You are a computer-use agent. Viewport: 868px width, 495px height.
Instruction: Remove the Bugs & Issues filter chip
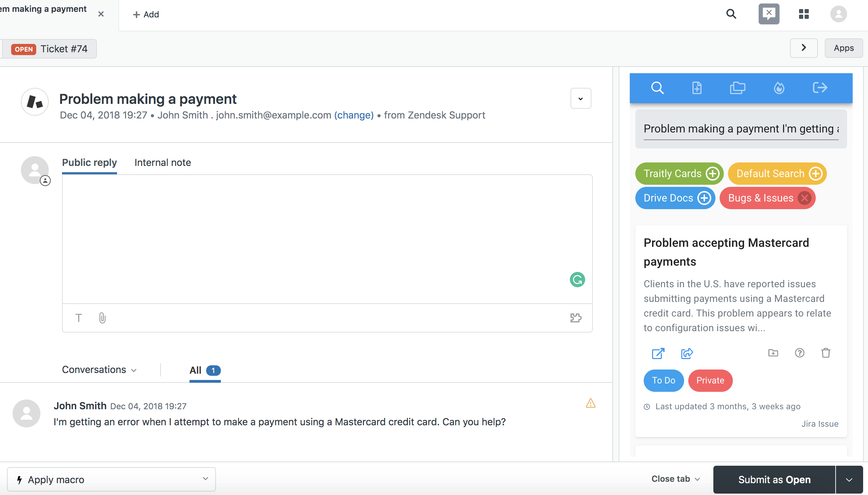point(805,198)
